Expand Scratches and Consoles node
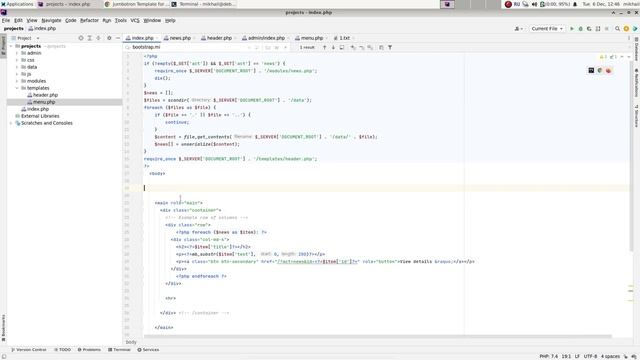Viewport: 640px width, 360px height. [11, 123]
